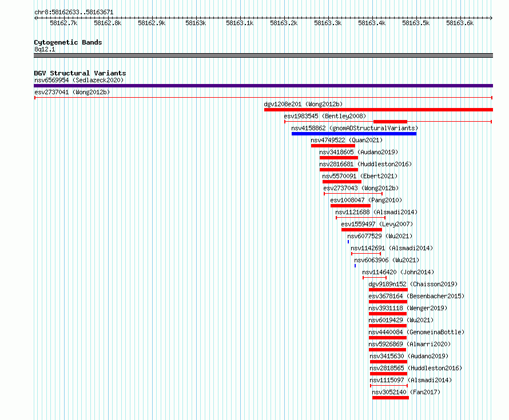Click esv1008047 (Pang2010) label
This screenshot has width=509, height=420.
click(366, 200)
